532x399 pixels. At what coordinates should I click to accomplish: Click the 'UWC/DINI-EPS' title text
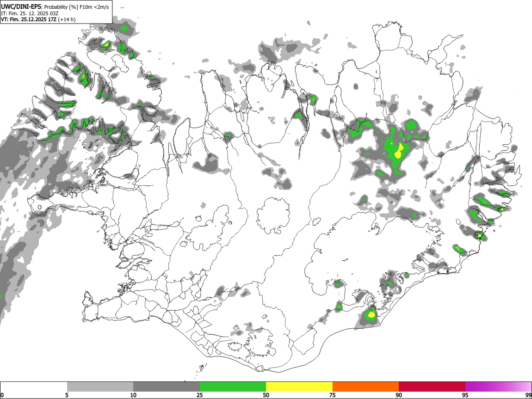coord(22,7)
